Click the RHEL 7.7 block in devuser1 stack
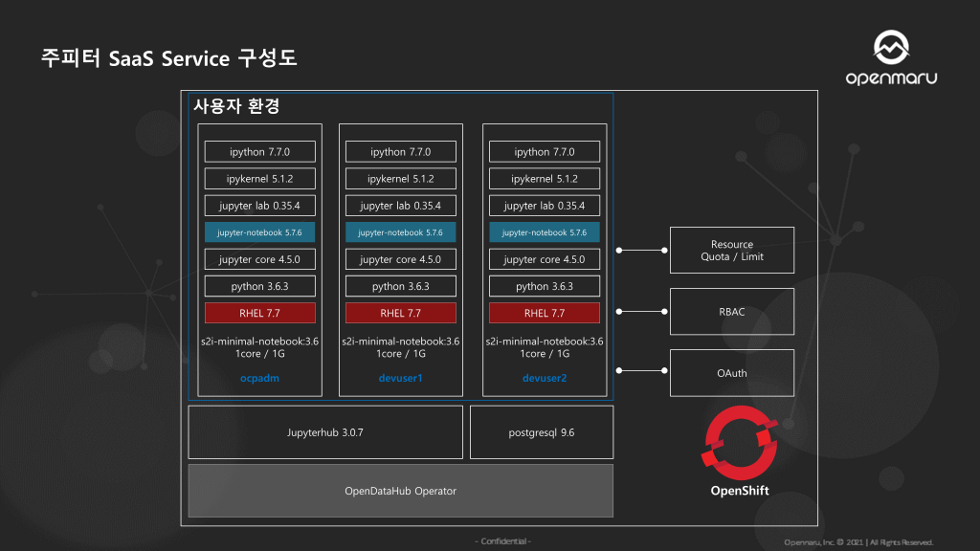980x551 pixels. [x=401, y=312]
